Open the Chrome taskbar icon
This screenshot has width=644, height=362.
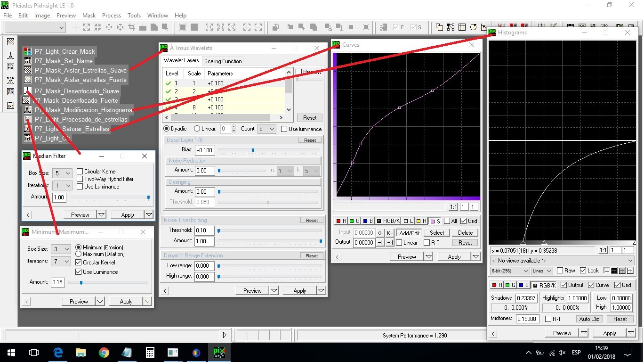coord(104,353)
